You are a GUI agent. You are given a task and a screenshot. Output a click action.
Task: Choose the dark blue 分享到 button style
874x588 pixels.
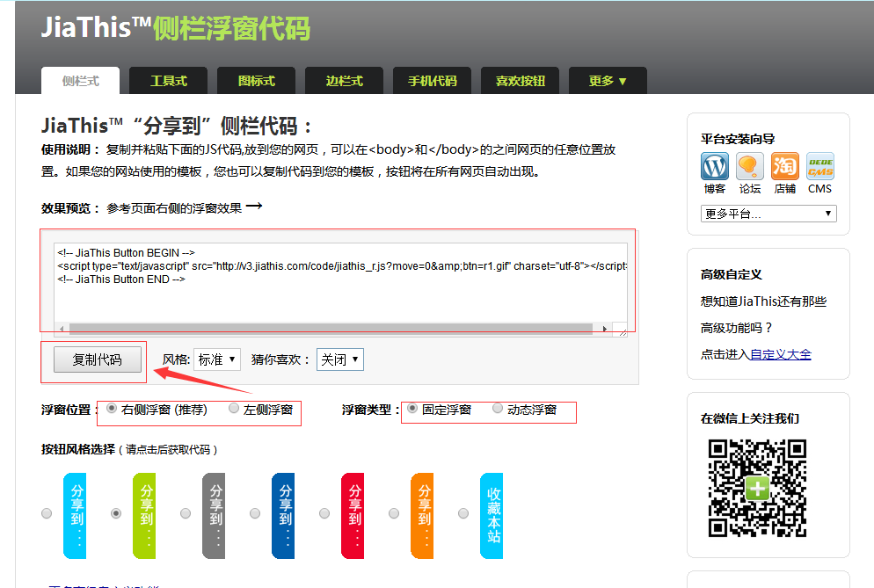click(283, 516)
